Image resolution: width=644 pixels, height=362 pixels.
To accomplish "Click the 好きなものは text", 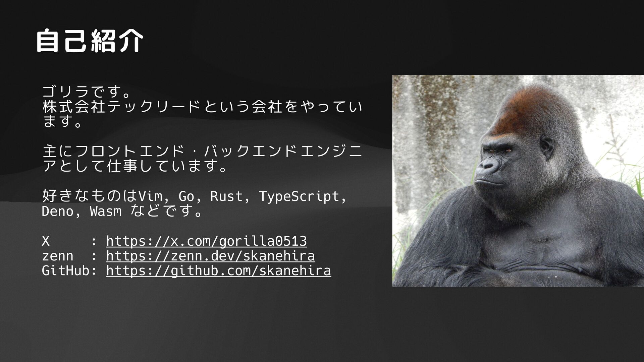I will (90, 196).
